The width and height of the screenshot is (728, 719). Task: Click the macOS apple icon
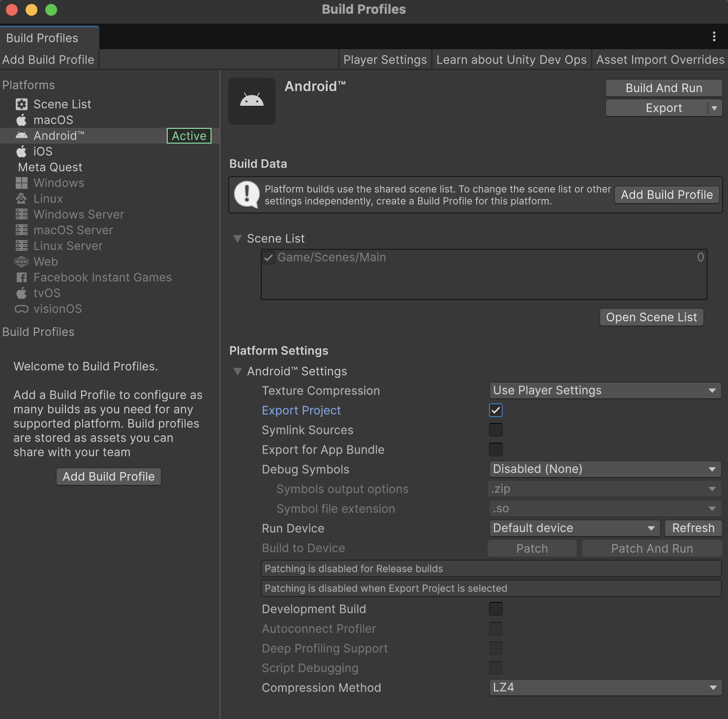pos(22,120)
